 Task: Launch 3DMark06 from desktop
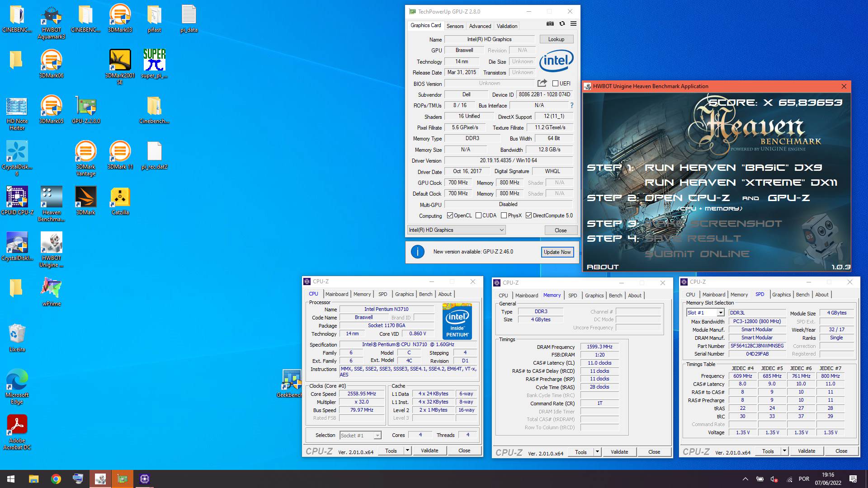click(x=51, y=64)
